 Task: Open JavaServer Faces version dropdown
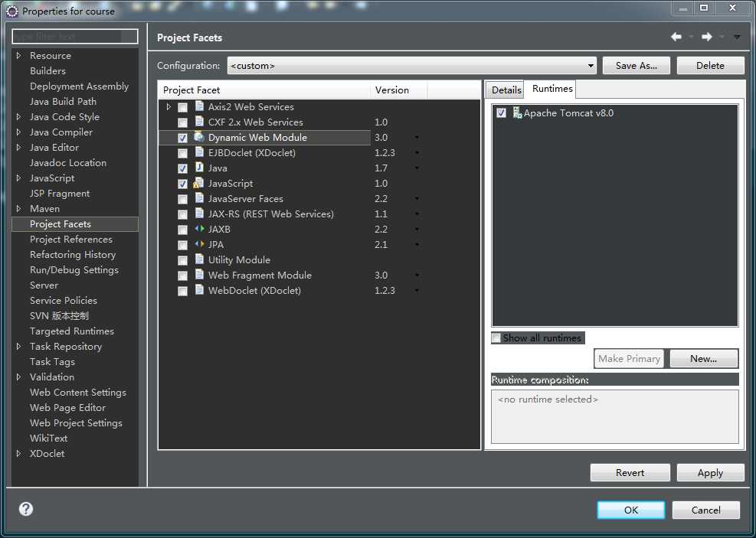[x=417, y=199]
